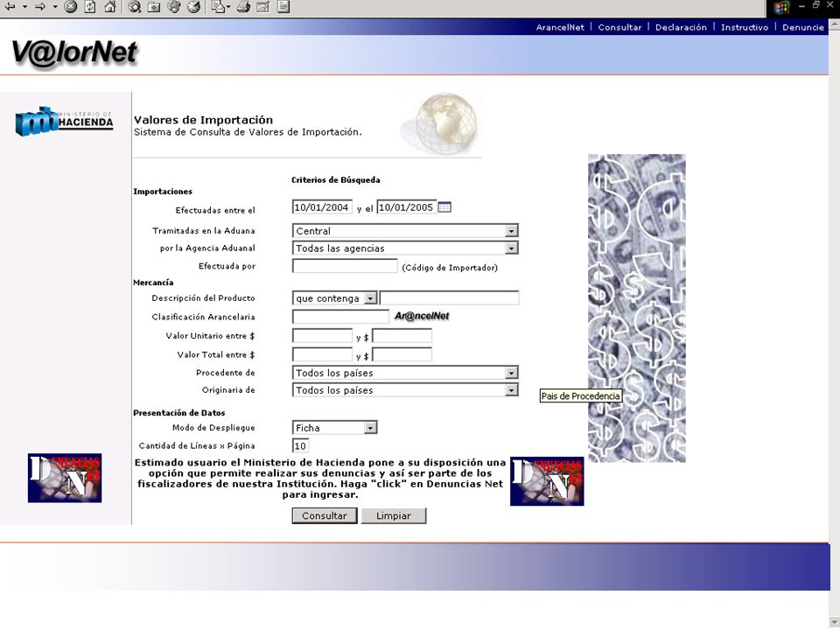The image size is (840, 630).
Task: Click the Consultar button below the form
Action: [325, 516]
